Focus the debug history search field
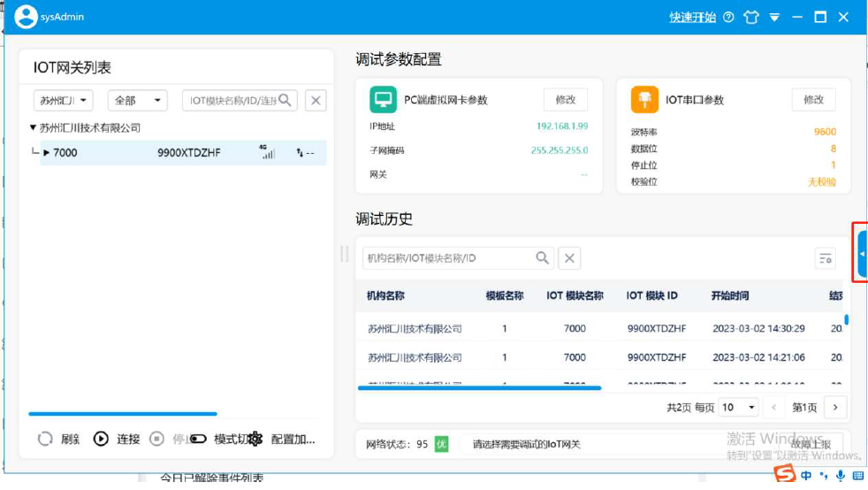This screenshot has height=490, width=868. (x=458, y=258)
